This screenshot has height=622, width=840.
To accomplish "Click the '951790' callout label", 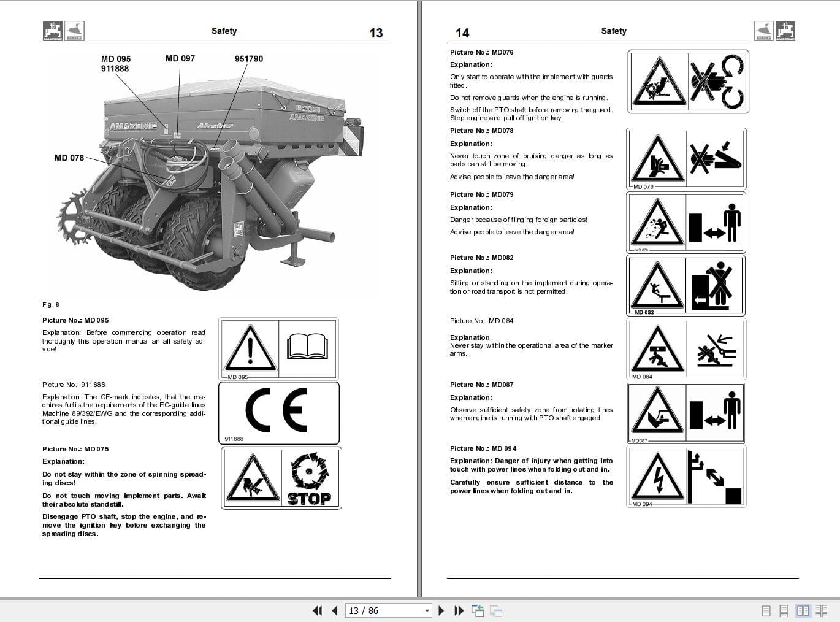I will (x=249, y=59).
